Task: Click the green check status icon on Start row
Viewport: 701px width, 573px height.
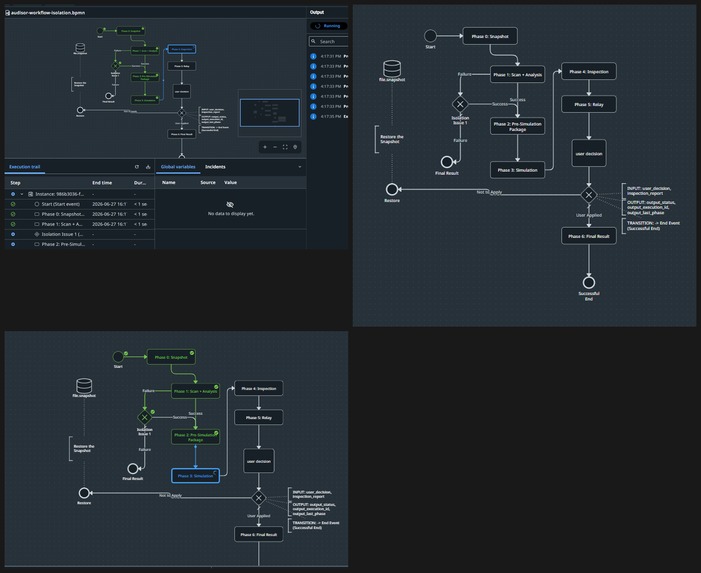Action: click(13, 204)
